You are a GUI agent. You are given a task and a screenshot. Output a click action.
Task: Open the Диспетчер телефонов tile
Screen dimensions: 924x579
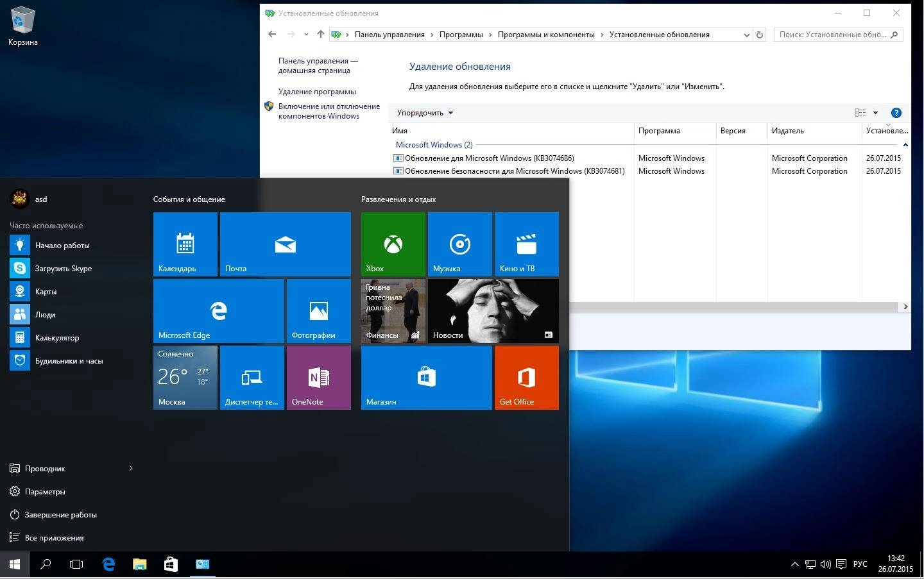[x=252, y=378]
